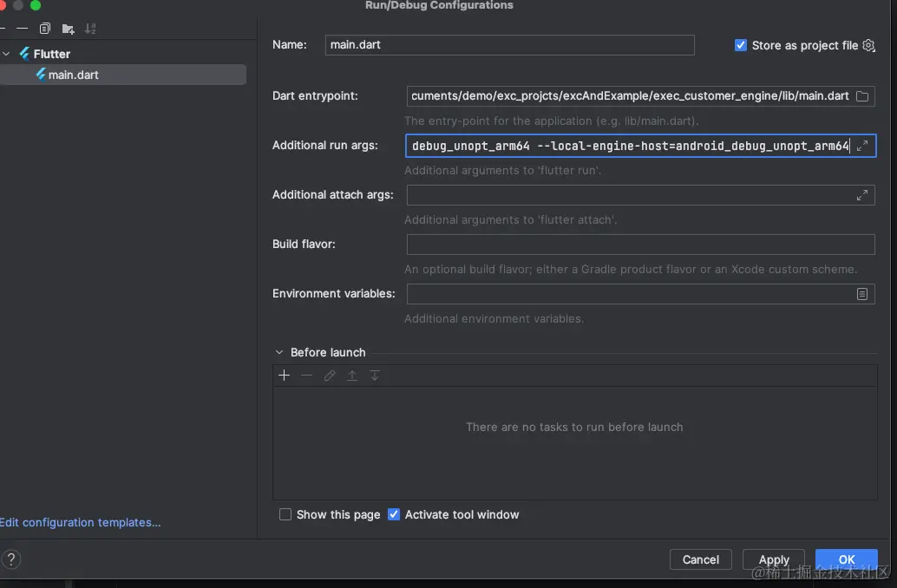This screenshot has width=897, height=588.
Task: Collapse the Flutter configurations group
Action: (6, 54)
